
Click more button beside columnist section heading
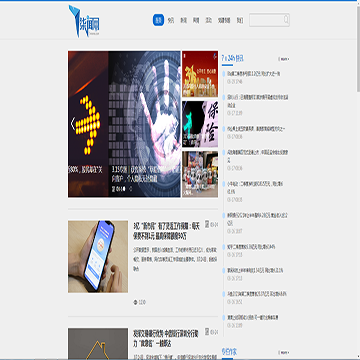coord(284,352)
